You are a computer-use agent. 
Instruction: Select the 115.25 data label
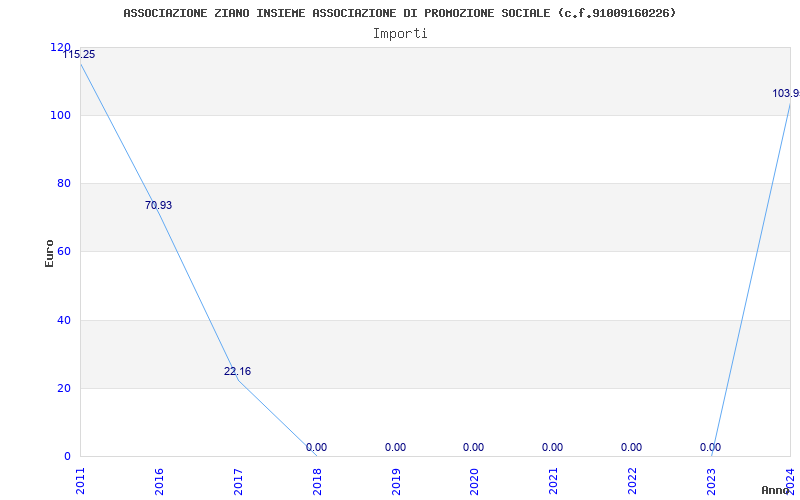79,55
